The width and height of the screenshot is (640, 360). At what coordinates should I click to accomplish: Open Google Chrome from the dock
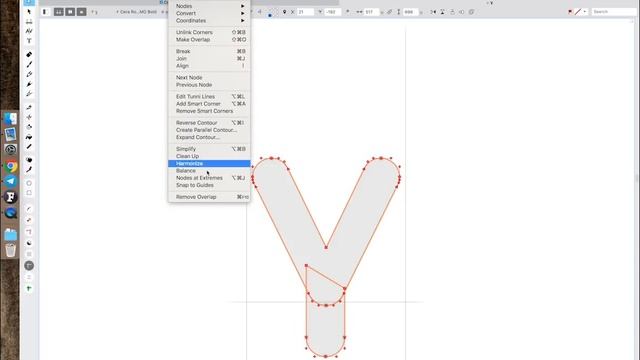[x=11, y=166]
